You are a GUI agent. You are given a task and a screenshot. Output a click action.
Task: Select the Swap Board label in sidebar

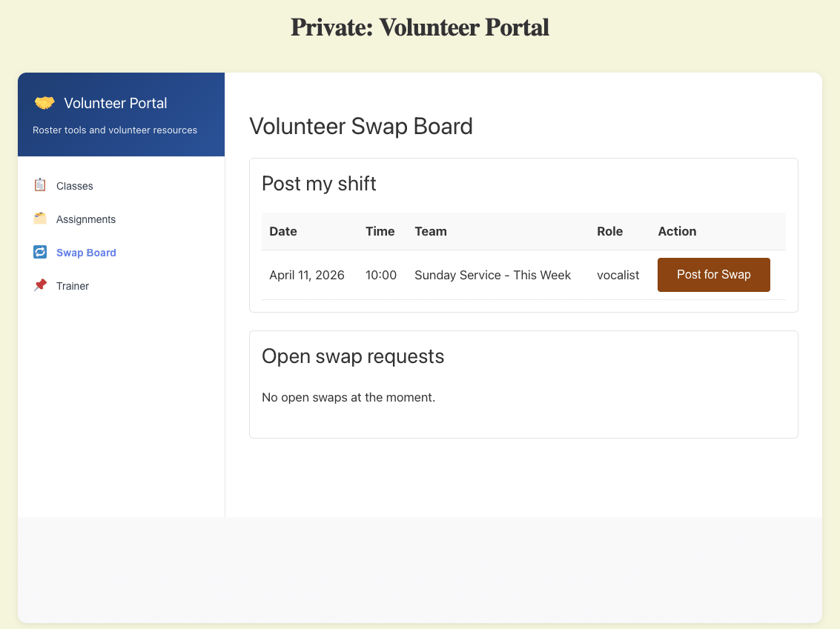86,253
